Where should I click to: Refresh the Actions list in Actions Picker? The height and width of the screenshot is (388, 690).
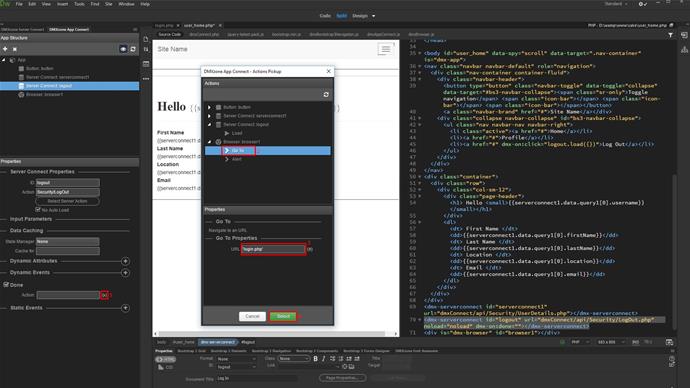click(x=326, y=95)
